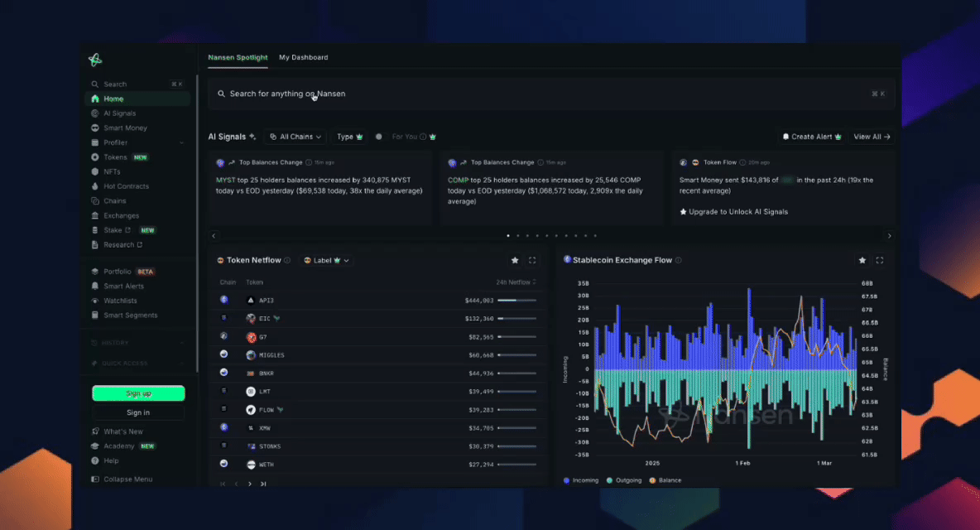This screenshot has height=530, width=980.
Task: Click View All for AI Signals
Action: [x=871, y=137]
